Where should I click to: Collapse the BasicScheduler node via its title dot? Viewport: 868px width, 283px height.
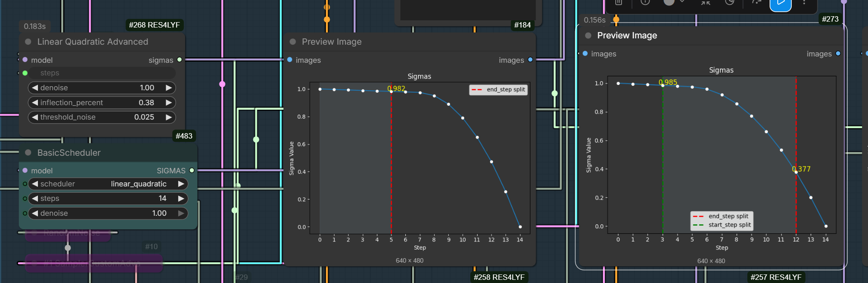tap(28, 153)
